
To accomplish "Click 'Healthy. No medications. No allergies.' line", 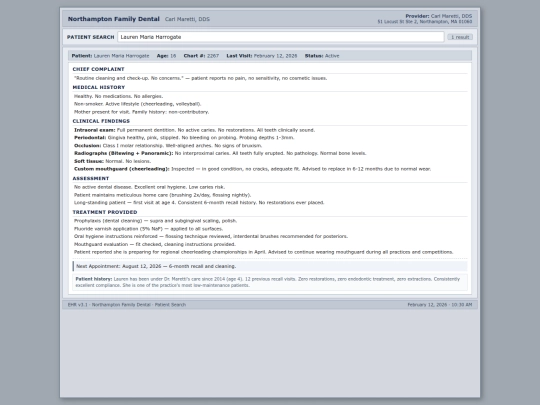I will 118,96.
